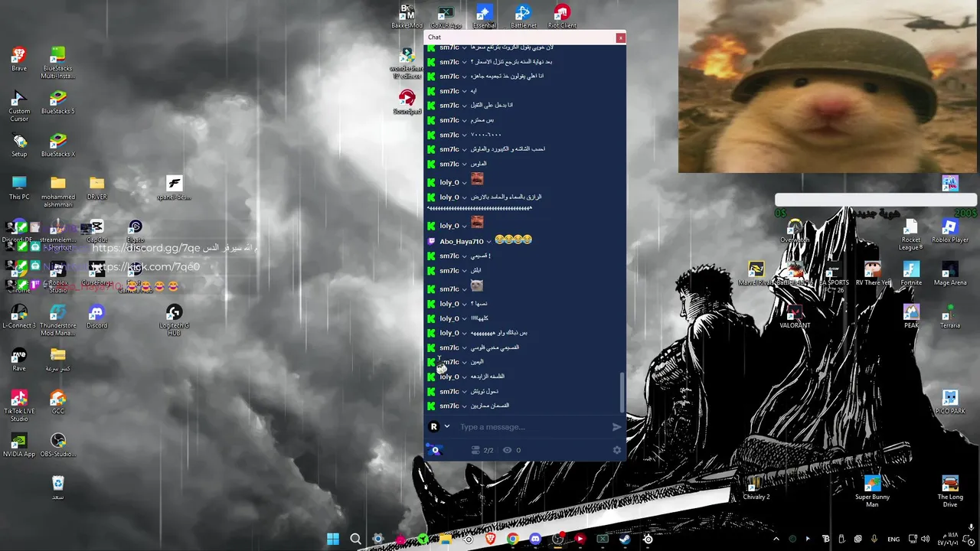Open the BlueStacks Multi-Instance Manager shortcut
Image resolution: width=980 pixels, height=551 pixels.
pos(58,63)
